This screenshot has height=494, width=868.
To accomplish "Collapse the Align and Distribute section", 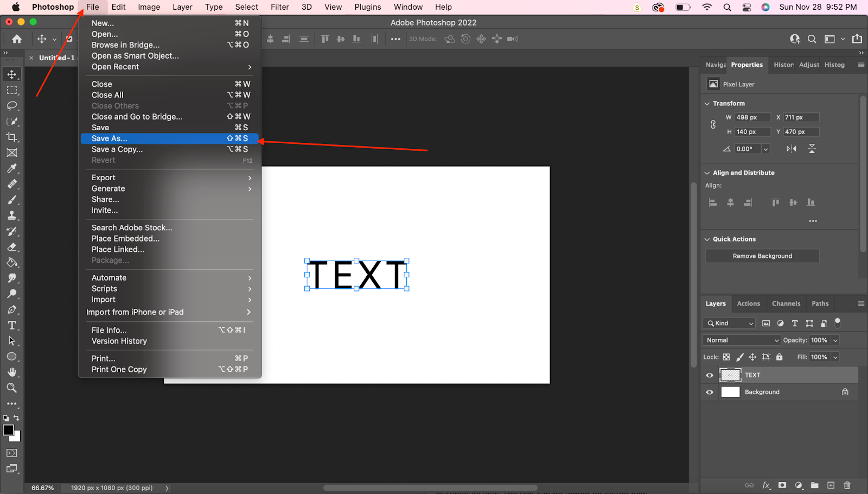I will tap(707, 173).
